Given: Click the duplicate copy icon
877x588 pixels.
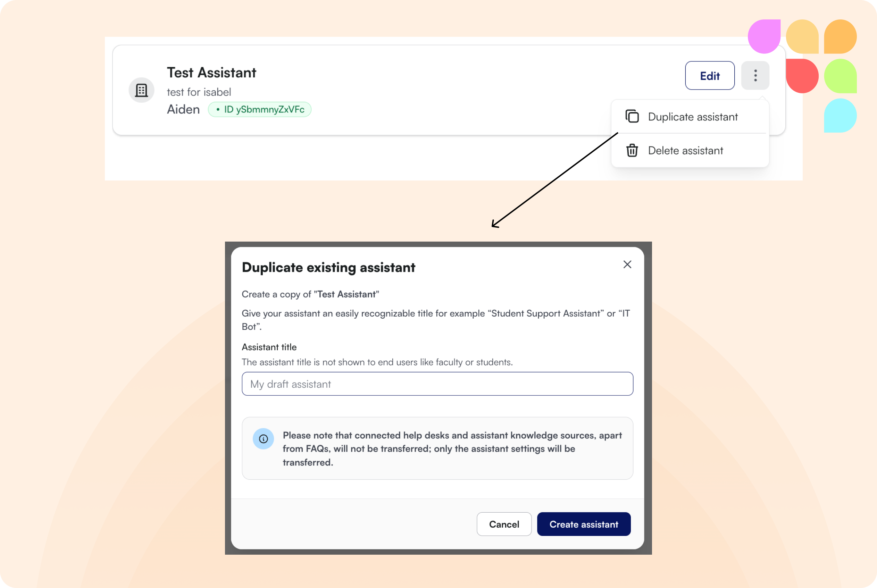Looking at the screenshot, I should click(632, 116).
